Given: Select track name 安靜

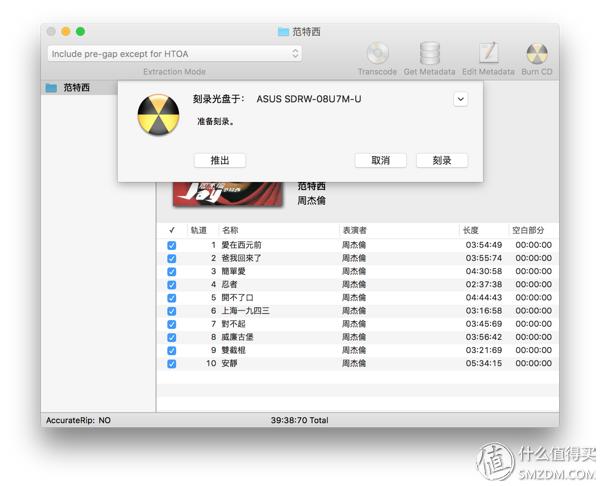Looking at the screenshot, I should pos(229,363).
